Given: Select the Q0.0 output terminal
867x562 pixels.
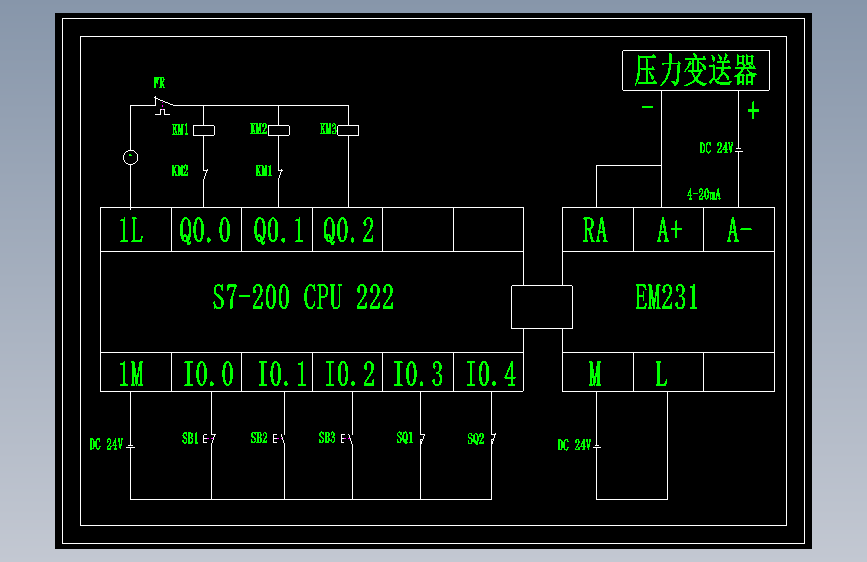Looking at the screenshot, I should point(206,230).
